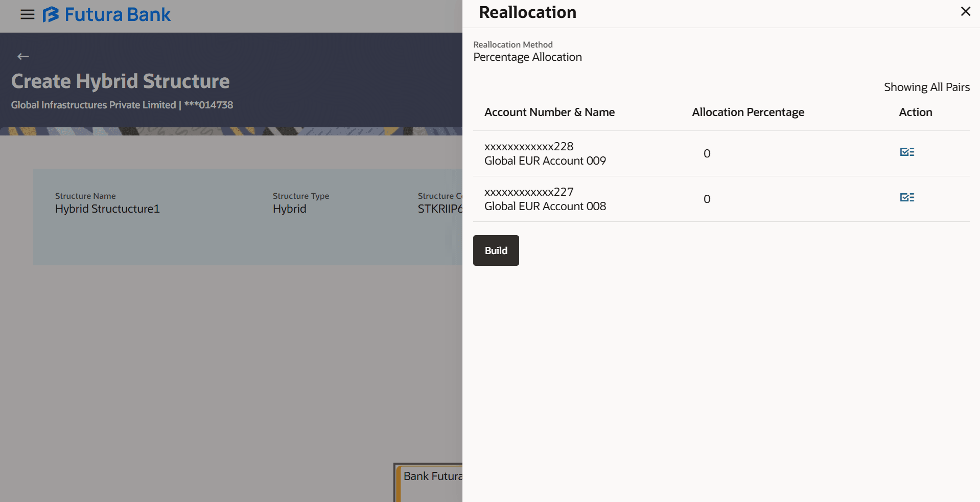The width and height of the screenshot is (980, 502).
Task: Click Global Infrastructures Private Limited party text
Action: coord(94,105)
